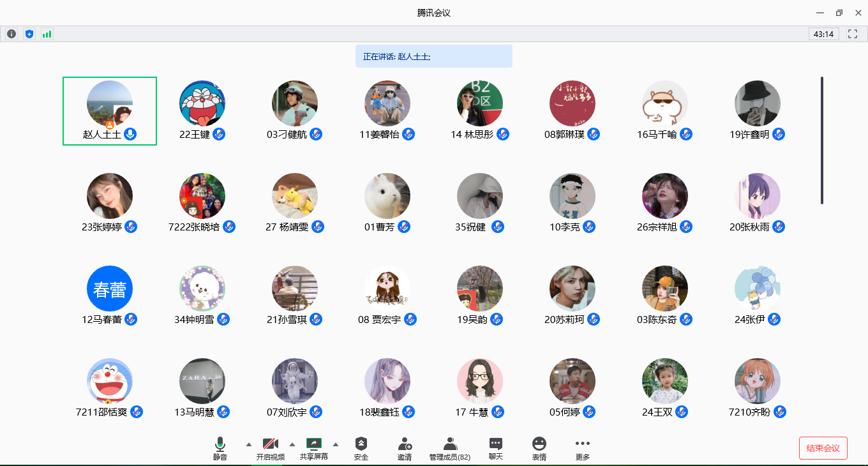Click the muted mic beside 19许鑫明

point(779,134)
